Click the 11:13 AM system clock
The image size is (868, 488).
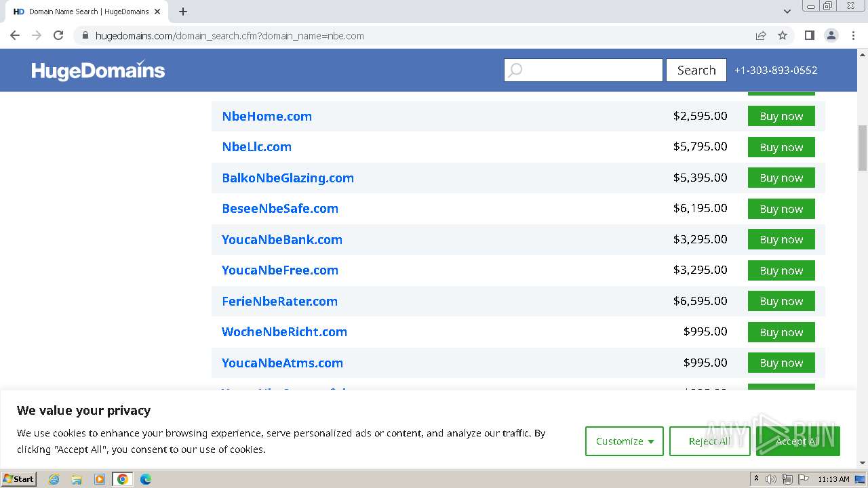[x=833, y=479]
